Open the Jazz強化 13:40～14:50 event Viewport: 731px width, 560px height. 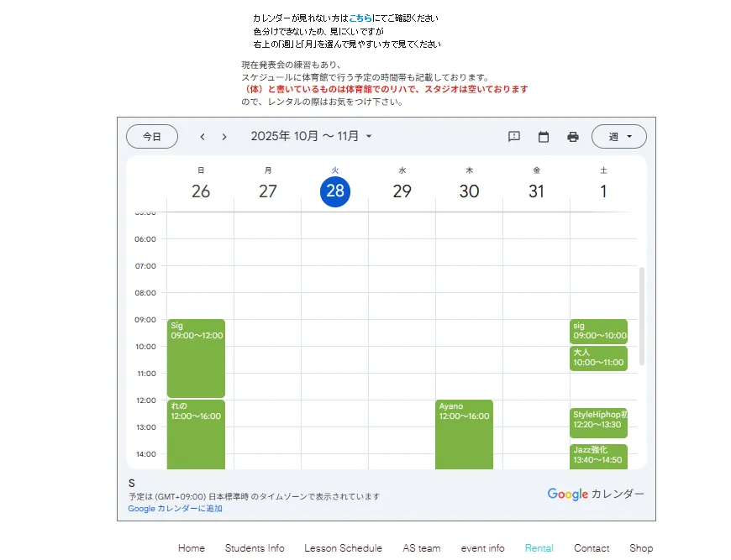click(x=598, y=455)
